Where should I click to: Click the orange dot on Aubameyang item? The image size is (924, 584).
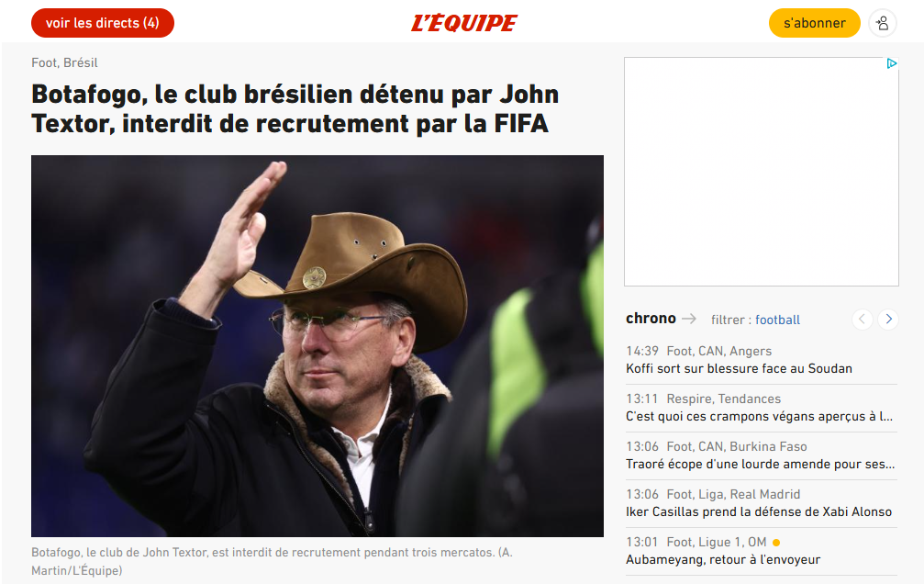tap(776, 543)
